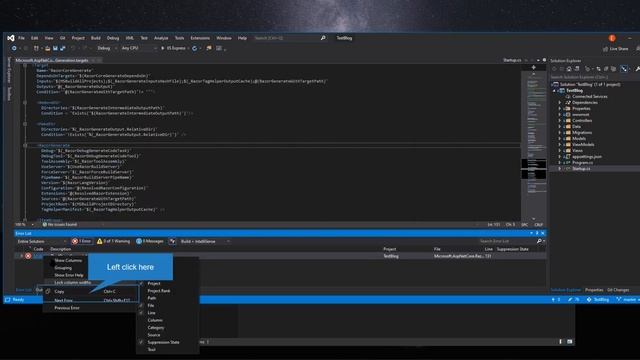Viewport: 640px width, 360px height.
Task: Open the Build + IntelliSense dropdown
Action: (205, 241)
